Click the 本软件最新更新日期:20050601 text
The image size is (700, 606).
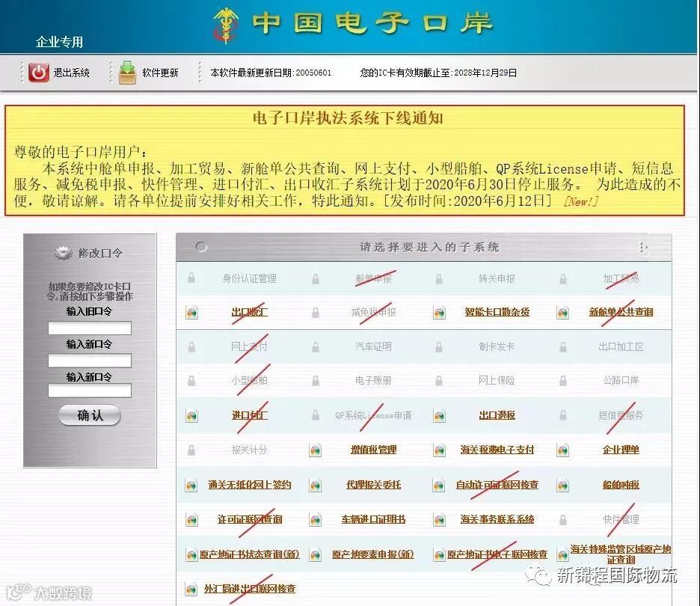pyautogui.click(x=271, y=73)
